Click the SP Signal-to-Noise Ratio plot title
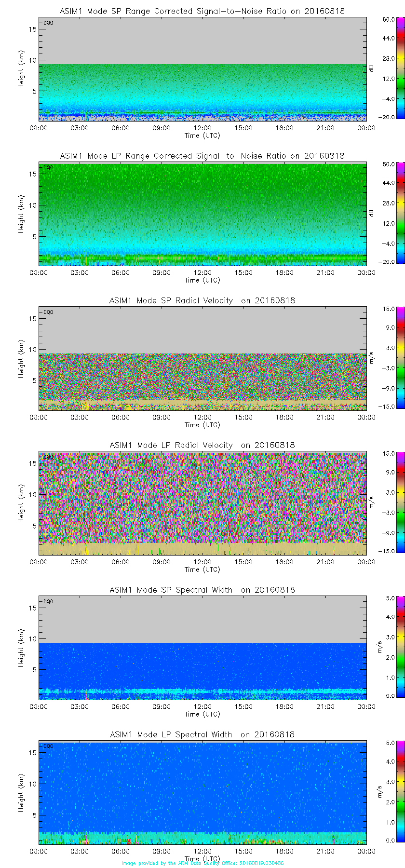This screenshot has height=868, width=405. click(x=202, y=11)
